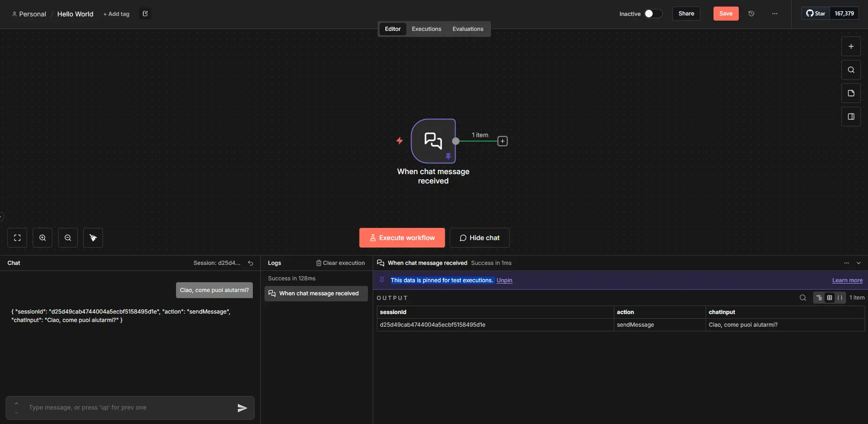Add a node with the plus icon
868x424 pixels.
tap(851, 46)
